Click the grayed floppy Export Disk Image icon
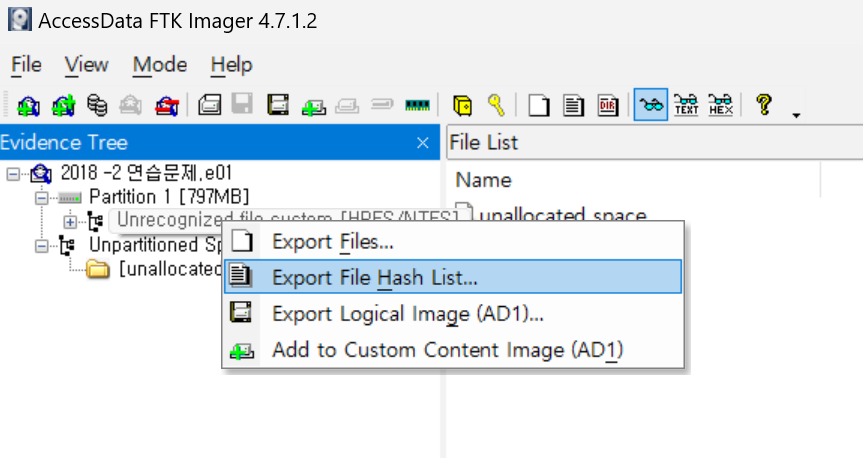Screen dimensions: 863x458 242,104
